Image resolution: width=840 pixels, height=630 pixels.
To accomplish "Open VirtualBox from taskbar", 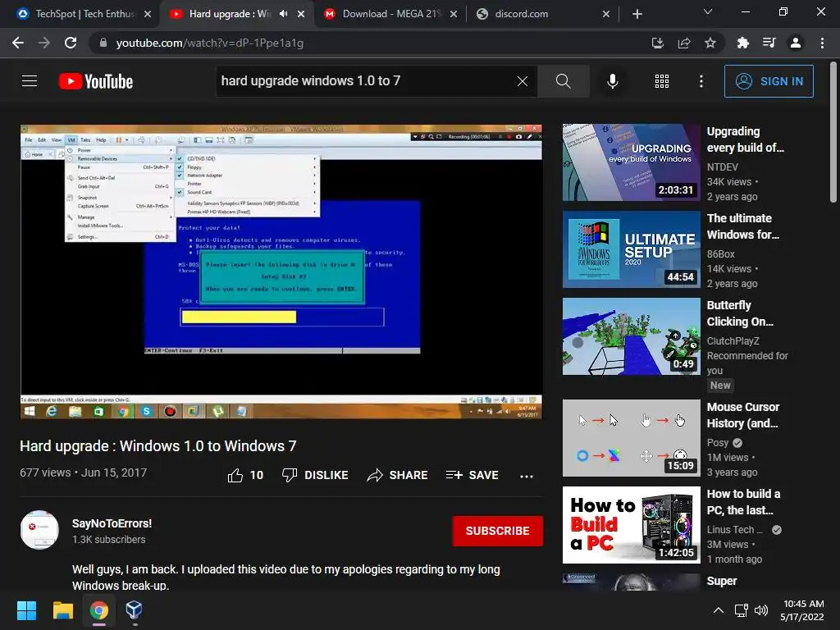I will click(134, 610).
